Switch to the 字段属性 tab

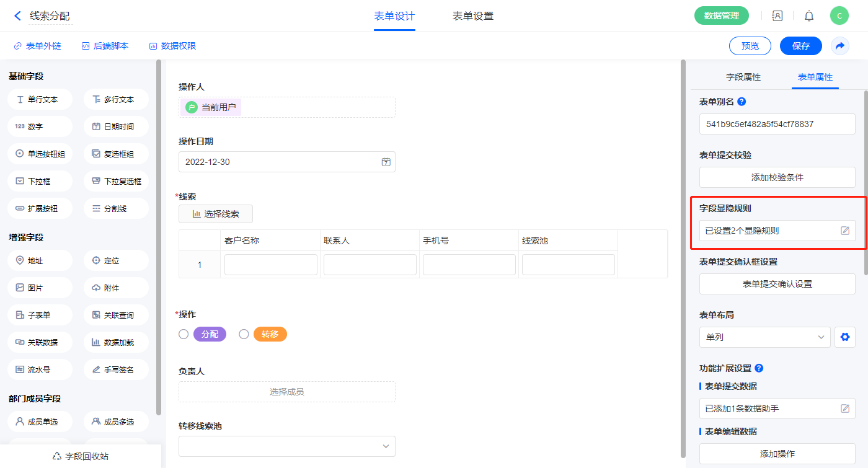pos(743,77)
